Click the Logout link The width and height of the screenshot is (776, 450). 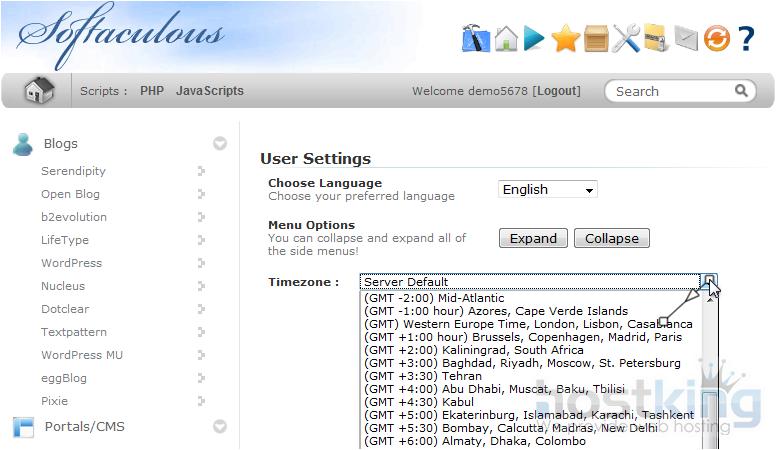point(556,91)
